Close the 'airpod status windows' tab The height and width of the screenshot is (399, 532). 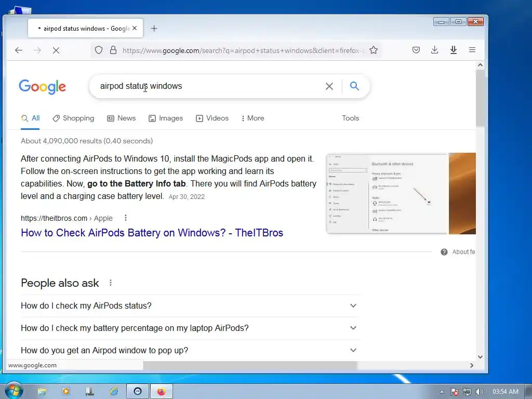click(x=135, y=28)
